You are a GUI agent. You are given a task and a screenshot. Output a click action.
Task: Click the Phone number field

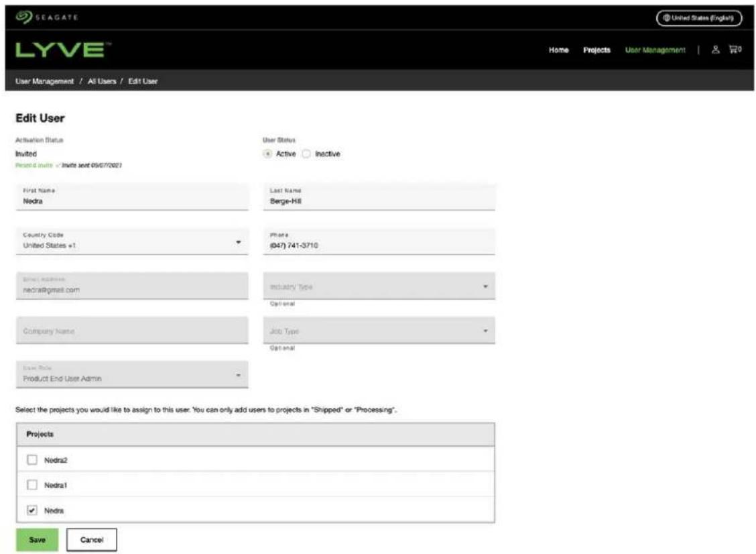(379, 241)
